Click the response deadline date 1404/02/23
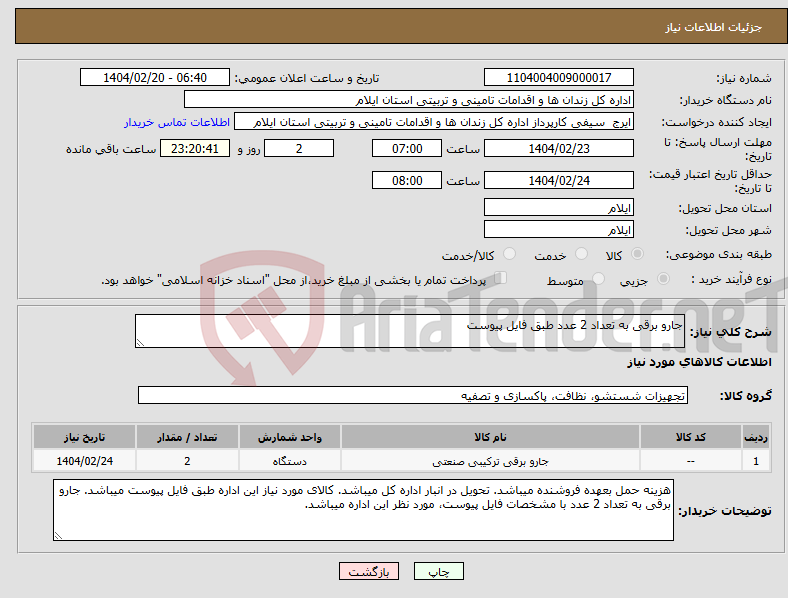788x598 pixels. coord(559,148)
